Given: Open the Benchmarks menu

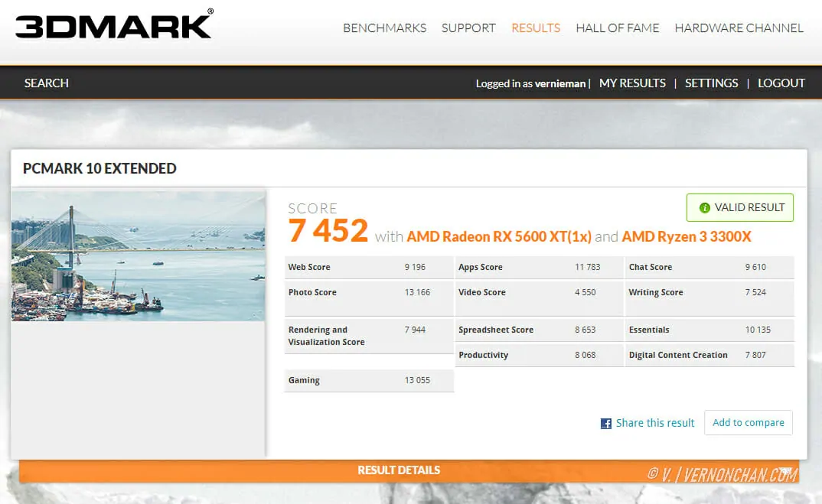Looking at the screenshot, I should (x=384, y=28).
